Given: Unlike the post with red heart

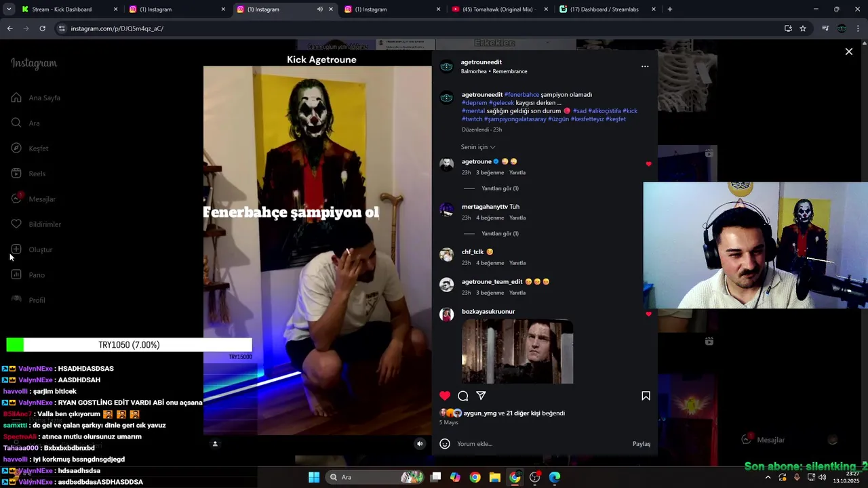Looking at the screenshot, I should (445, 396).
